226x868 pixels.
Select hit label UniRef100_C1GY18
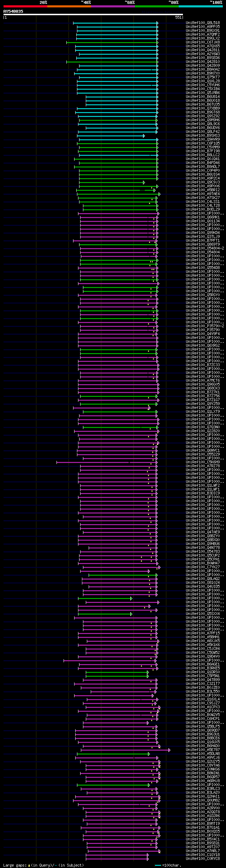[x=203, y=855]
